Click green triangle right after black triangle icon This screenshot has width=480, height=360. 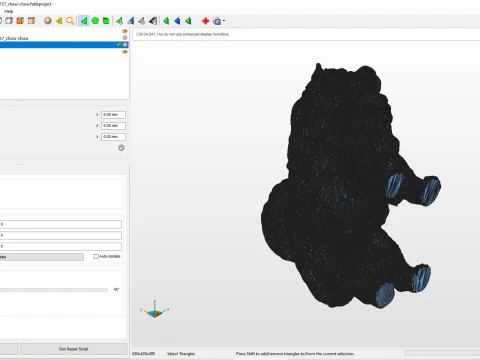click(166, 21)
